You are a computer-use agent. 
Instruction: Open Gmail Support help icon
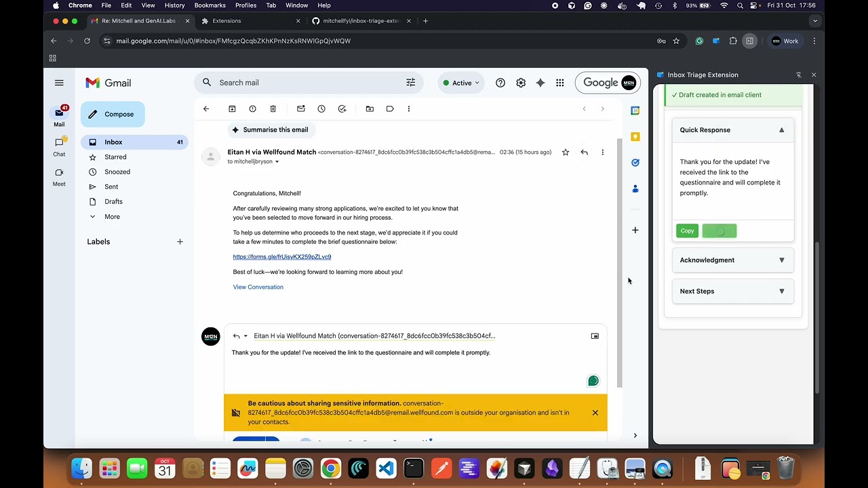[x=500, y=83]
